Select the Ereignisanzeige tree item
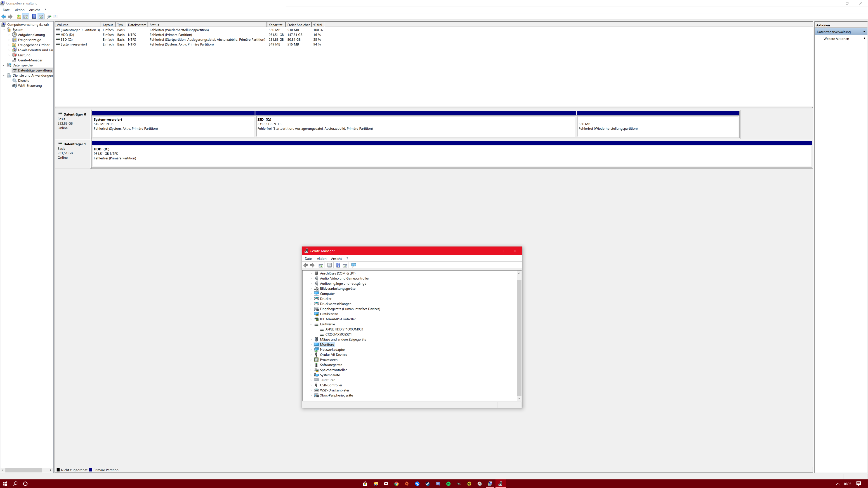Image resolution: width=868 pixels, height=488 pixels. click(x=29, y=40)
